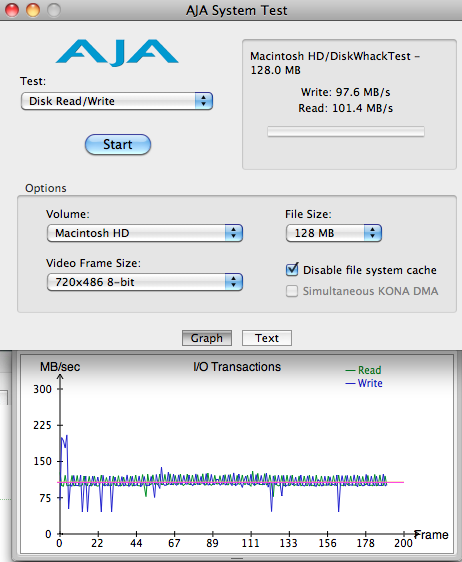Open the Video Frame Size dropdown
462x562 pixels.
[145, 282]
